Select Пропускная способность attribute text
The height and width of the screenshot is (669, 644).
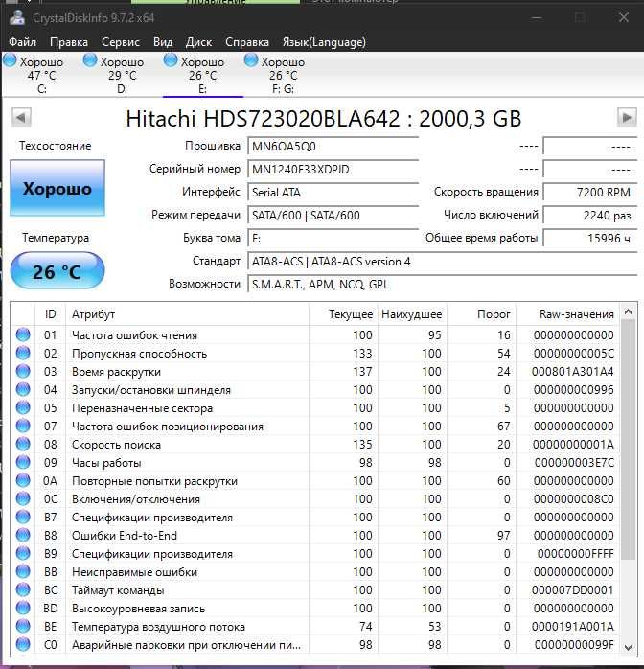pos(139,354)
